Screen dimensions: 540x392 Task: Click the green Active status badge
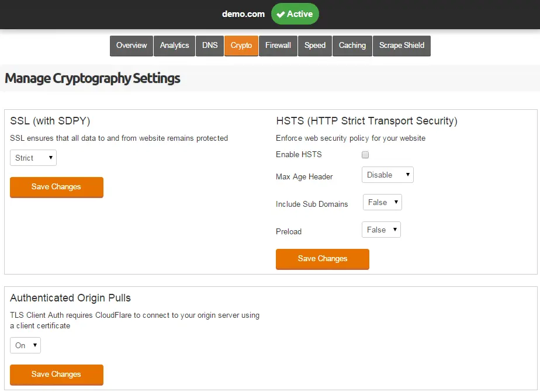(295, 14)
